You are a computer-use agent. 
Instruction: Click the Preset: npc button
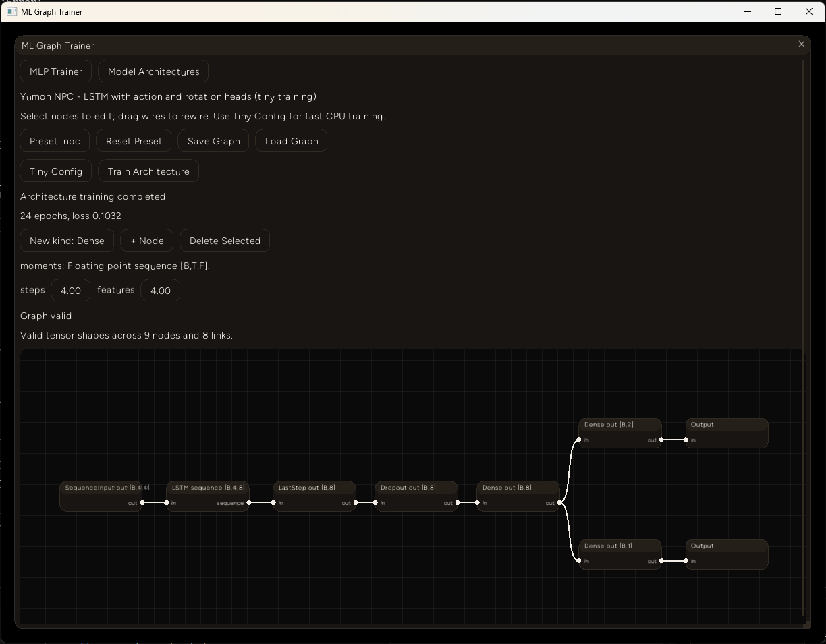click(55, 141)
